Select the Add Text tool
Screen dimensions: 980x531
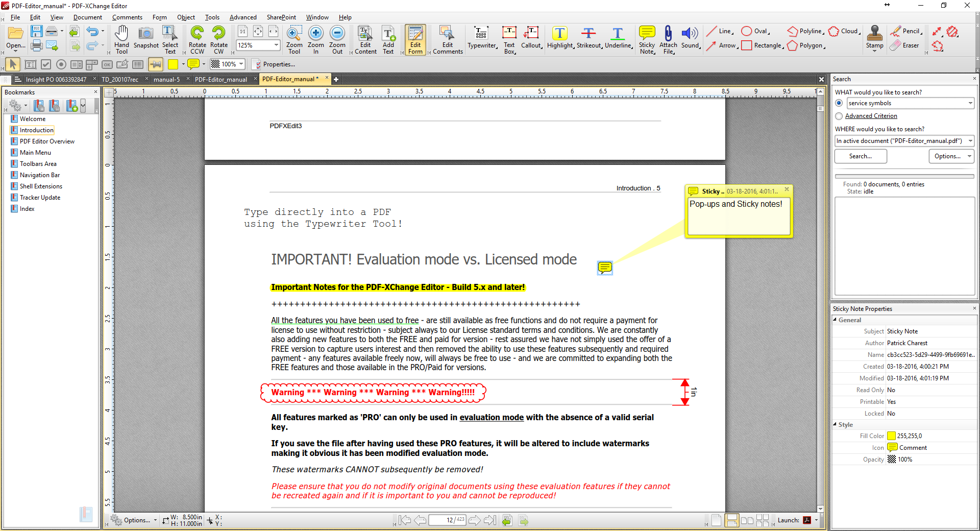(x=388, y=39)
